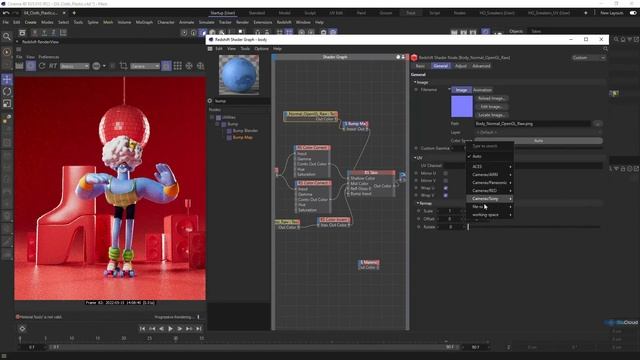Image resolution: width=640 pixels, height=360 pixels.
Task: Click the refresh render icon in RenderView
Action: [42, 66]
